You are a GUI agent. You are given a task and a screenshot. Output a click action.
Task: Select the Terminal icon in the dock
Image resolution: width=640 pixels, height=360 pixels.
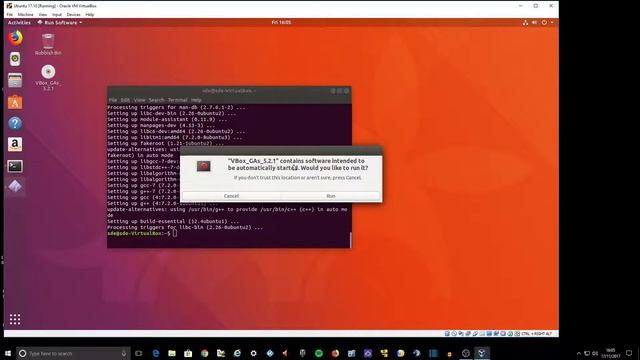(15, 166)
